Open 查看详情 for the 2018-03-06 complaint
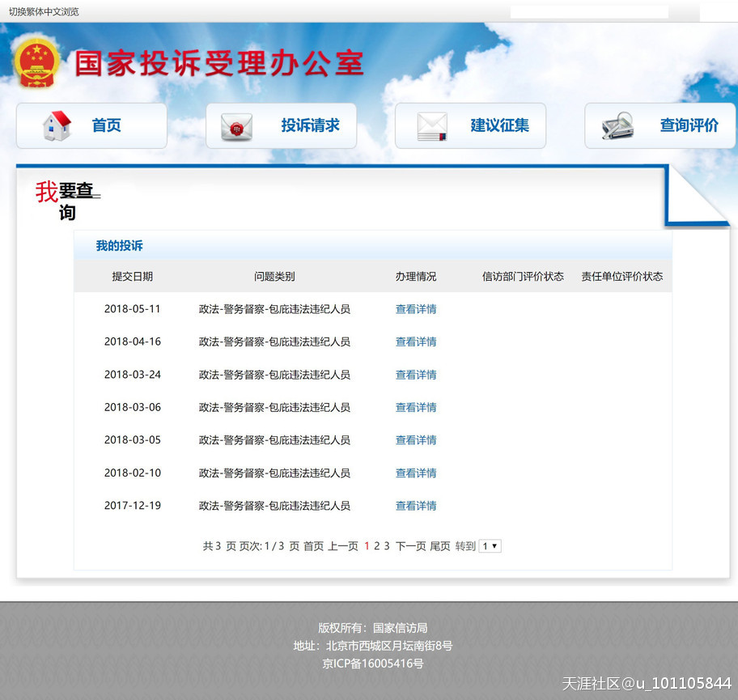 [x=416, y=407]
